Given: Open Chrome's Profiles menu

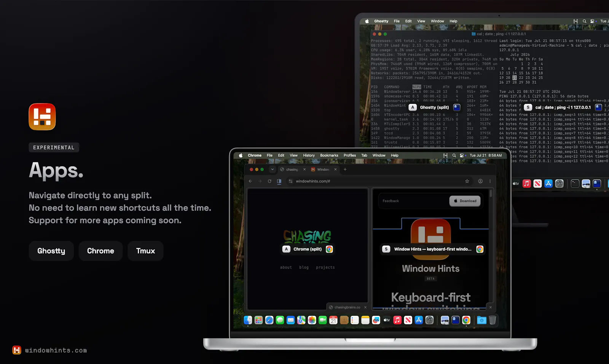Looking at the screenshot, I should [349, 155].
